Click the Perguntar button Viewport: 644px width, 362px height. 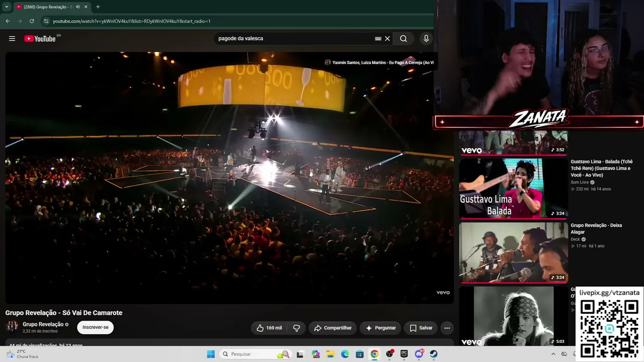pos(380,328)
